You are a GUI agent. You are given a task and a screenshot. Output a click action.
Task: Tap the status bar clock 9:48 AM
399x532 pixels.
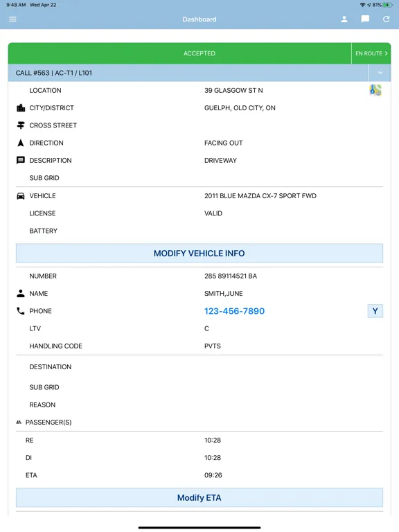[16, 5]
